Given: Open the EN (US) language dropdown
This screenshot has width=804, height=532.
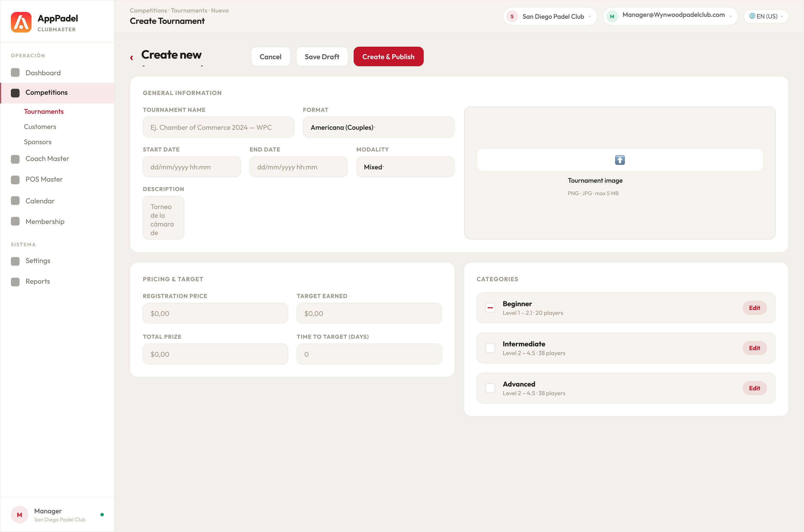Looking at the screenshot, I should 766,16.
